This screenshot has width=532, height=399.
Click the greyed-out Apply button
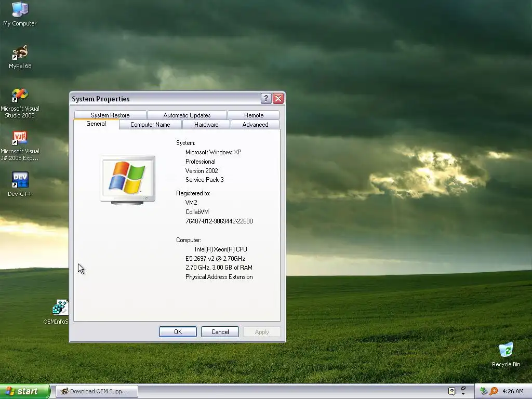(262, 332)
